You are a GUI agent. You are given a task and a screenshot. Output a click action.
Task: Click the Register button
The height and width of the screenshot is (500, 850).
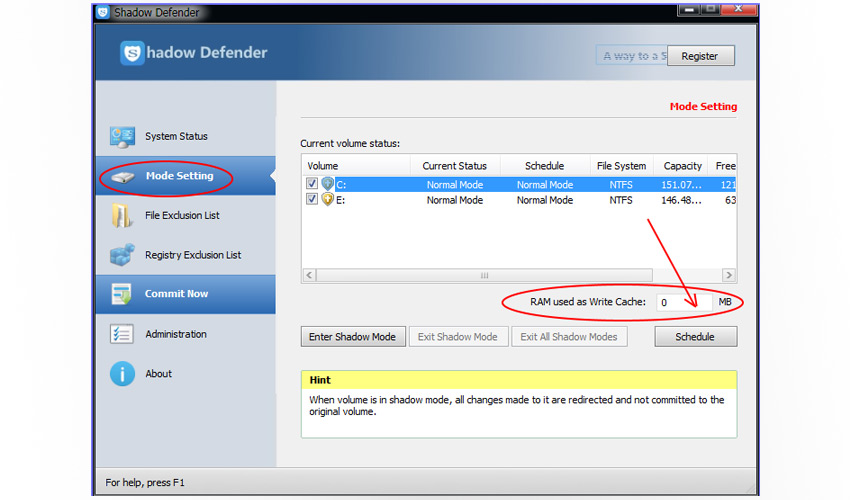pyautogui.click(x=700, y=56)
